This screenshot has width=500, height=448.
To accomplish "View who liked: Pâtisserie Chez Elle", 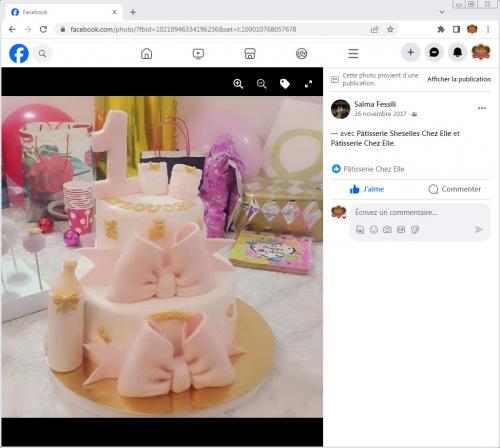I will point(374,169).
